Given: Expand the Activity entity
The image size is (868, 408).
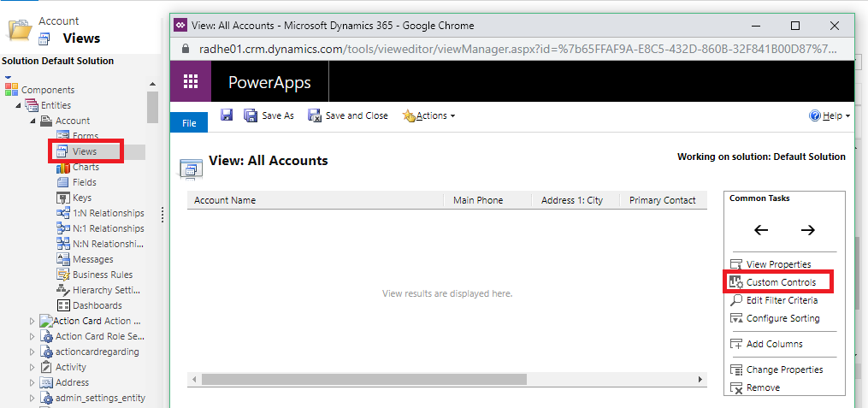Looking at the screenshot, I should (32, 367).
